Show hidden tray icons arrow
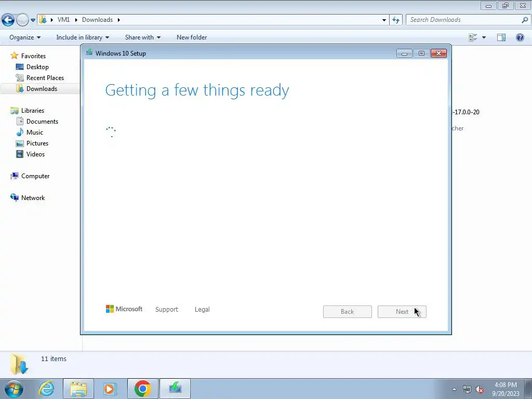The width and height of the screenshot is (532, 399). coord(454,389)
